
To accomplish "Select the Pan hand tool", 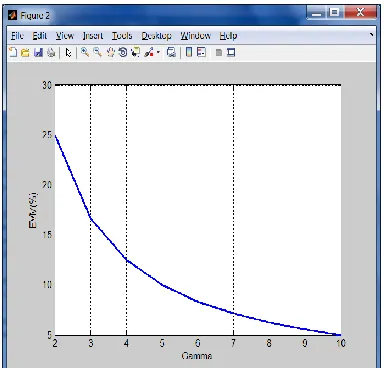I will point(111,52).
